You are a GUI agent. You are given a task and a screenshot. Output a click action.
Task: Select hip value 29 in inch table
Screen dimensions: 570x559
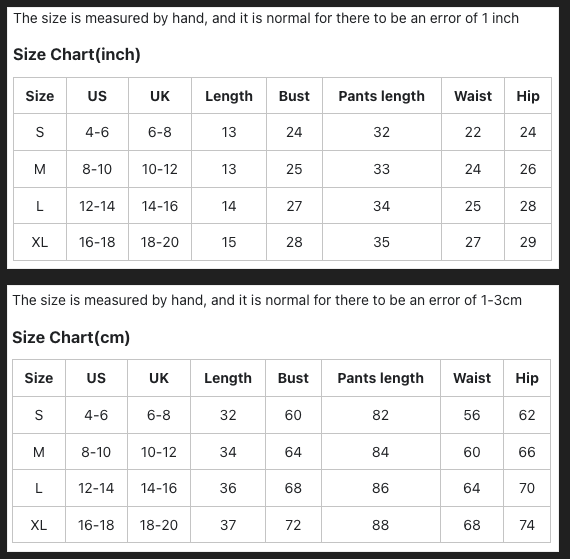528,242
